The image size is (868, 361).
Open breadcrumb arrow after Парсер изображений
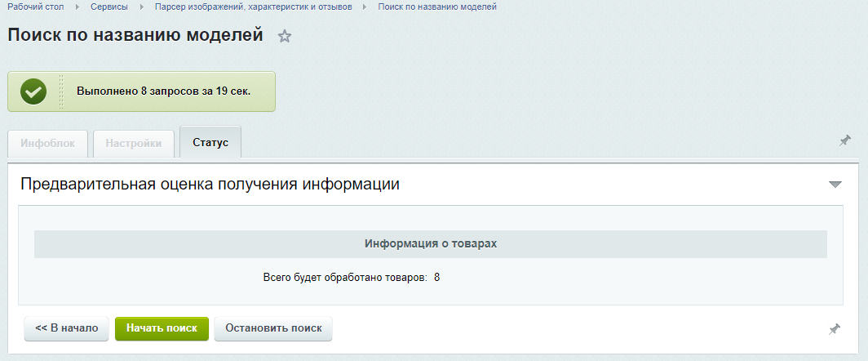[x=365, y=7]
